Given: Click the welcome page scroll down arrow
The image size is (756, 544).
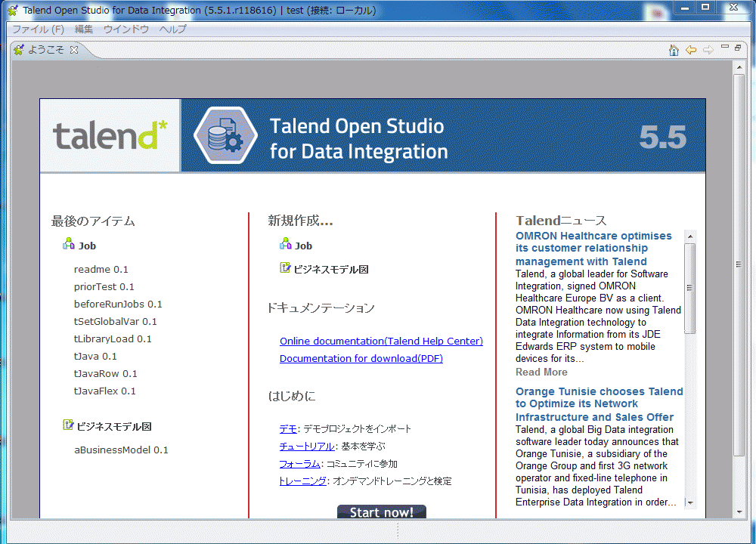Looking at the screenshot, I should [x=739, y=512].
